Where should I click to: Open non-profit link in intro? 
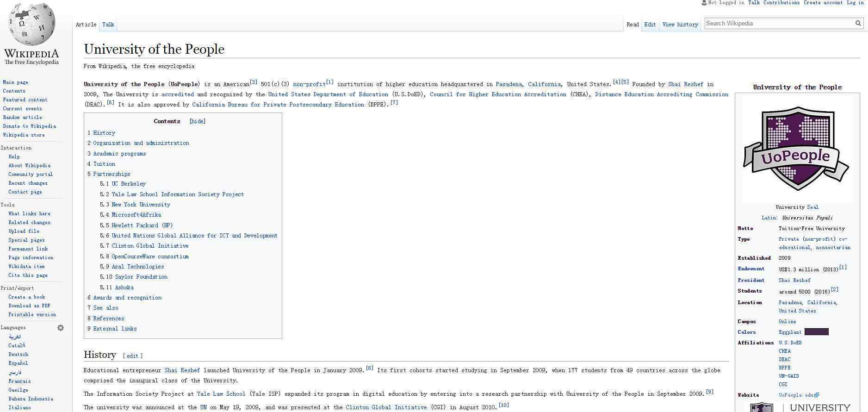coord(309,84)
